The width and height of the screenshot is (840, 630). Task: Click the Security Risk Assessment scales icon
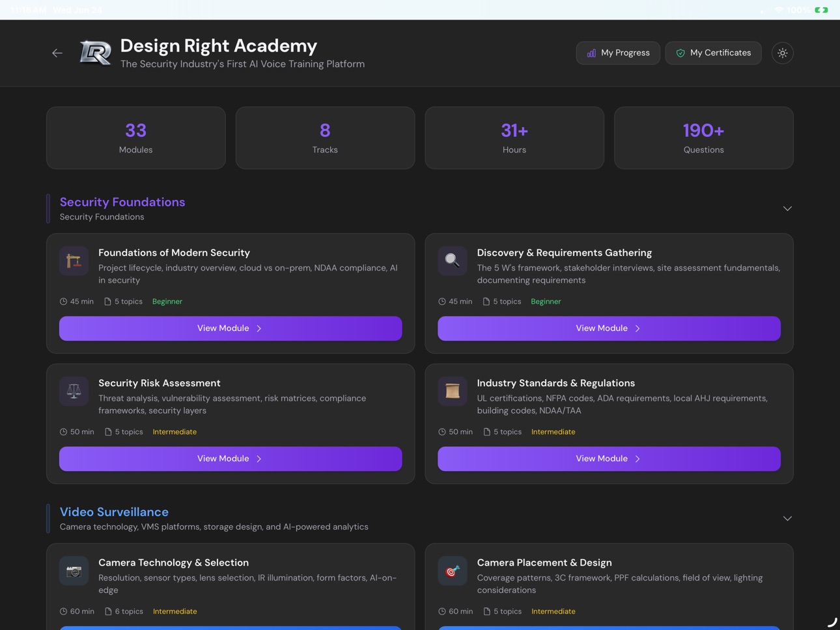74,392
